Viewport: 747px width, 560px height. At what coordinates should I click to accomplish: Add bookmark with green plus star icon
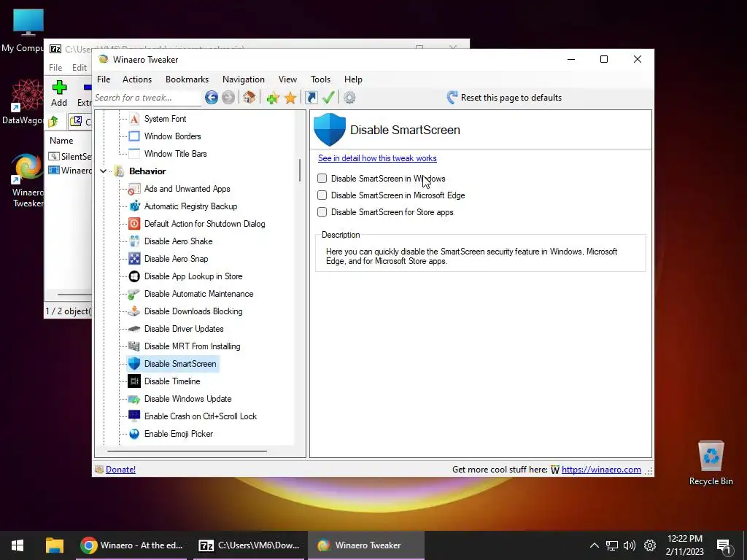click(x=273, y=98)
